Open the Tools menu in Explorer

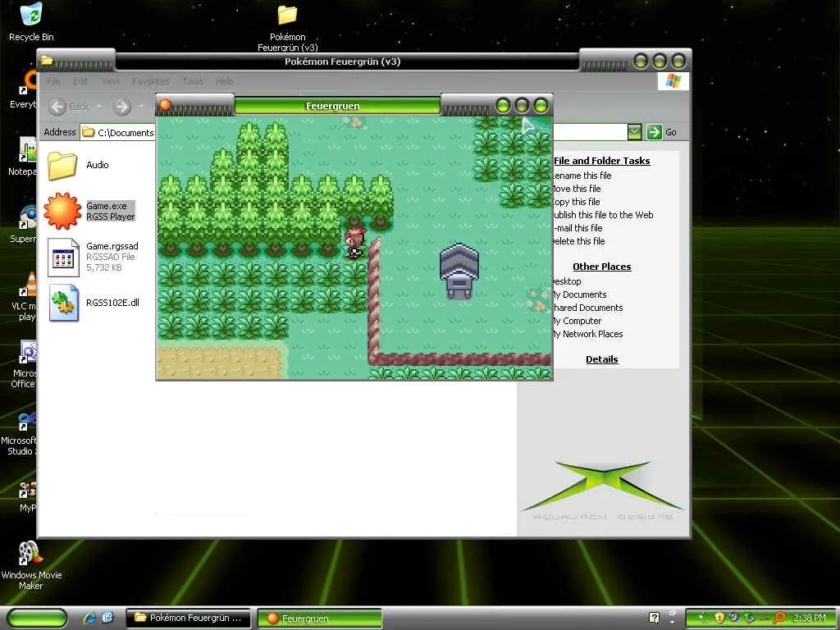click(193, 81)
